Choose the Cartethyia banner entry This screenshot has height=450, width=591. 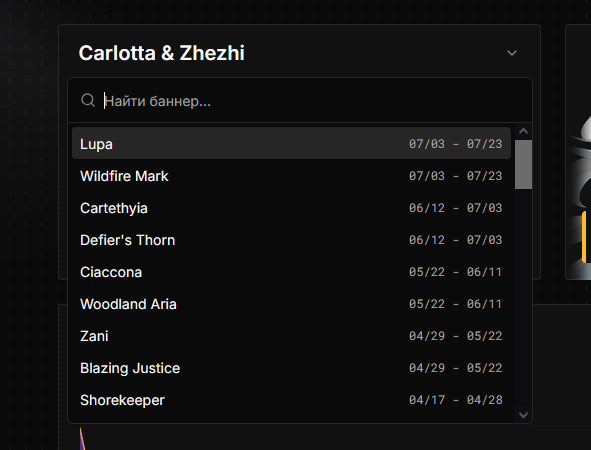pos(291,208)
